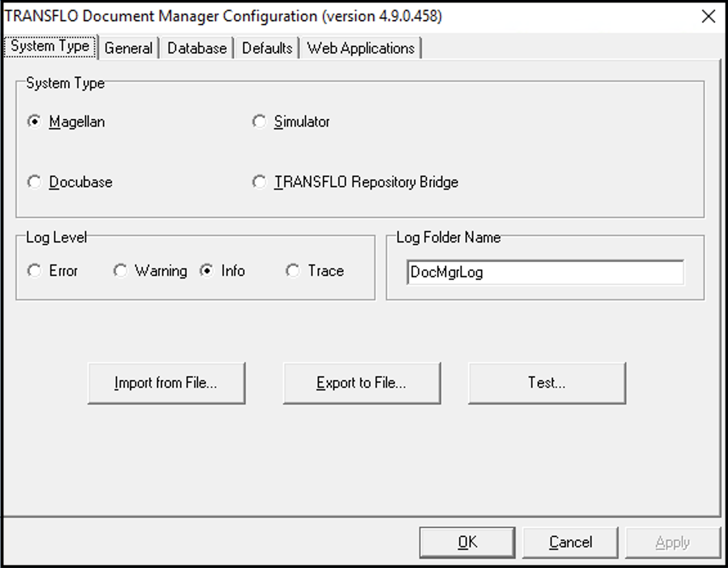Click Export to File button

click(361, 383)
